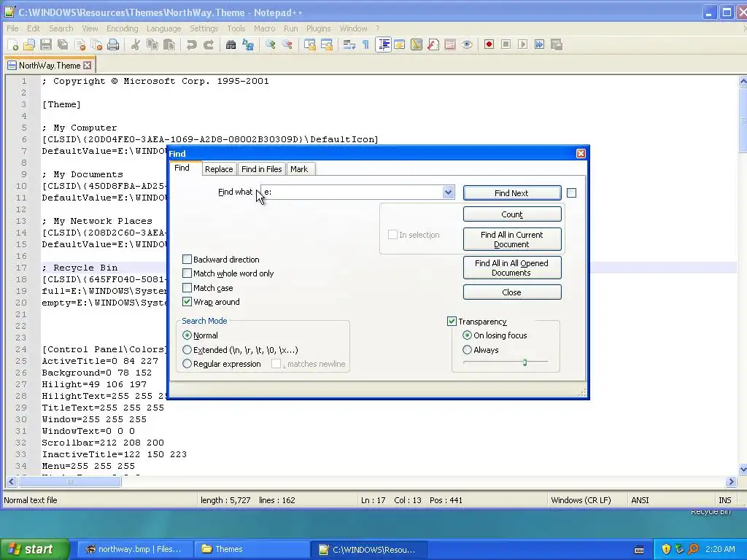This screenshot has height=560, width=747.
Task: Choose Regular expression search mode
Action: tap(187, 364)
